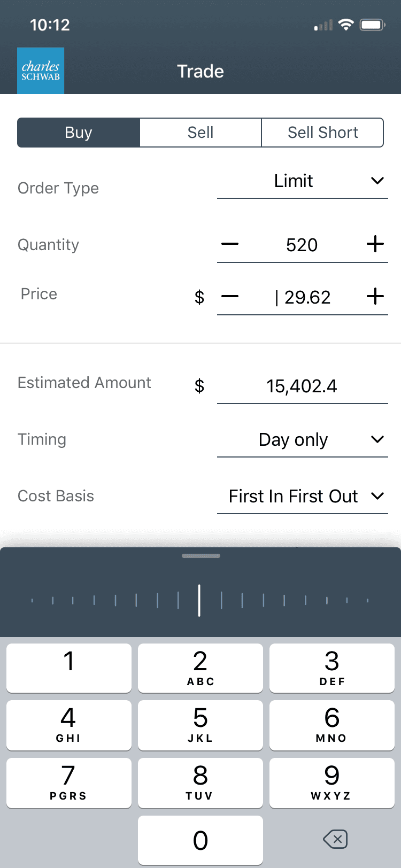Viewport: 401px width, 868px height.
Task: Tap the Charles Schwab logo
Action: pos(41,71)
